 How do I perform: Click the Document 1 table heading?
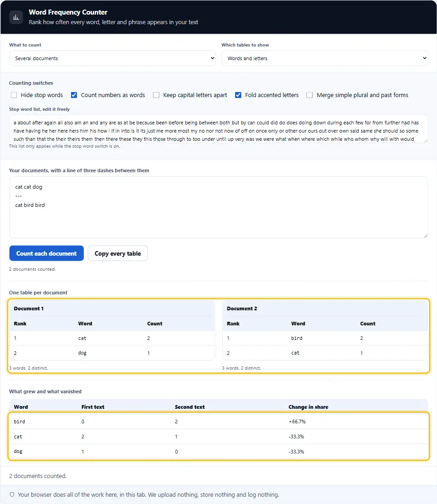pos(29,309)
